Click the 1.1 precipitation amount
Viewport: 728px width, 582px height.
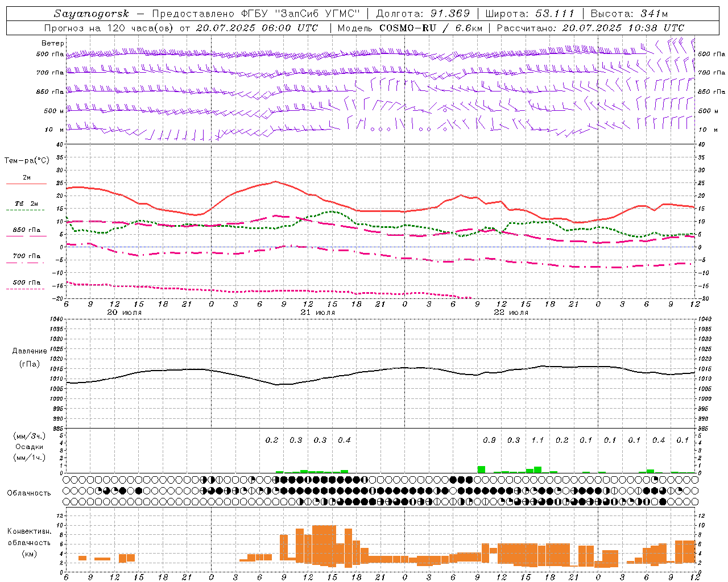tap(537, 440)
